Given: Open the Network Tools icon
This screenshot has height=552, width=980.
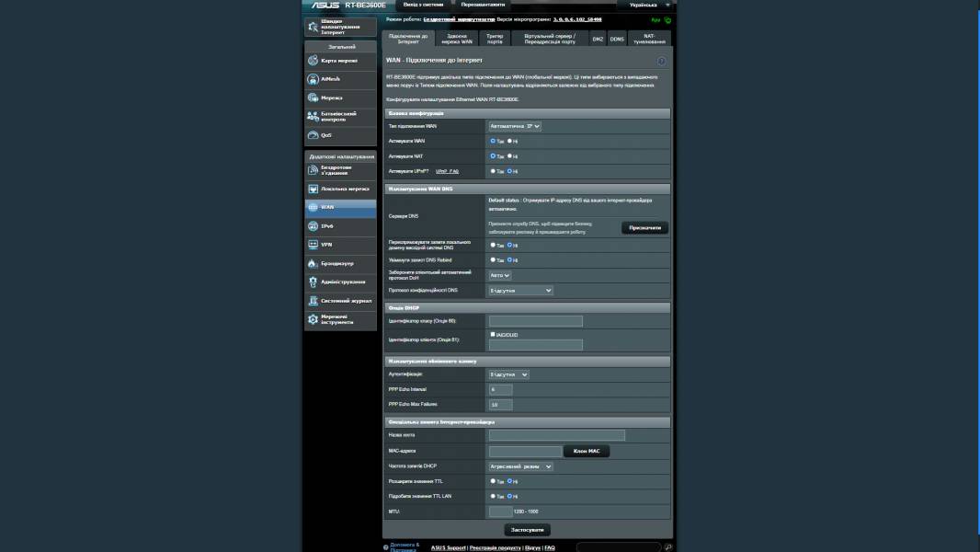Looking at the screenshot, I should [313, 319].
